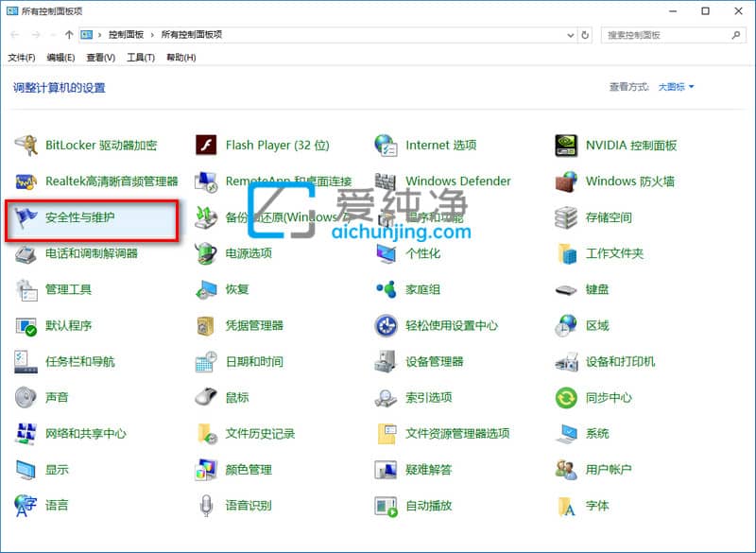Open 声音 speaker icon
The height and width of the screenshot is (553, 756).
point(26,398)
